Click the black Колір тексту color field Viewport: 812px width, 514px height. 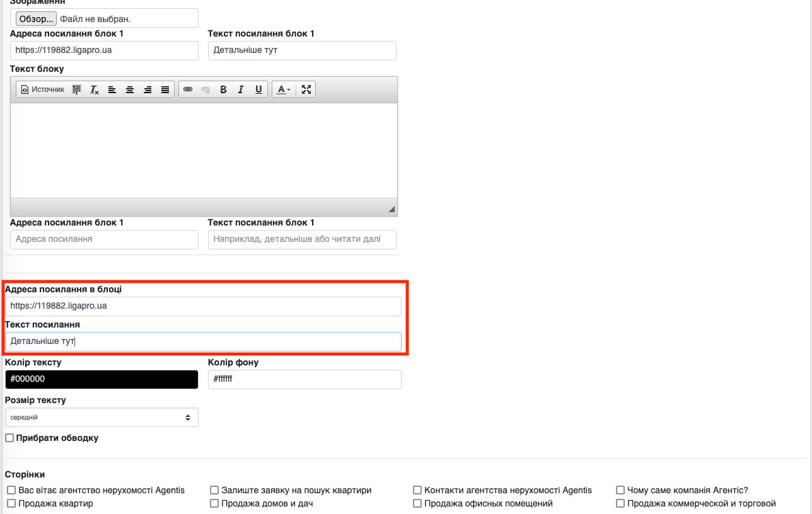tap(101, 379)
